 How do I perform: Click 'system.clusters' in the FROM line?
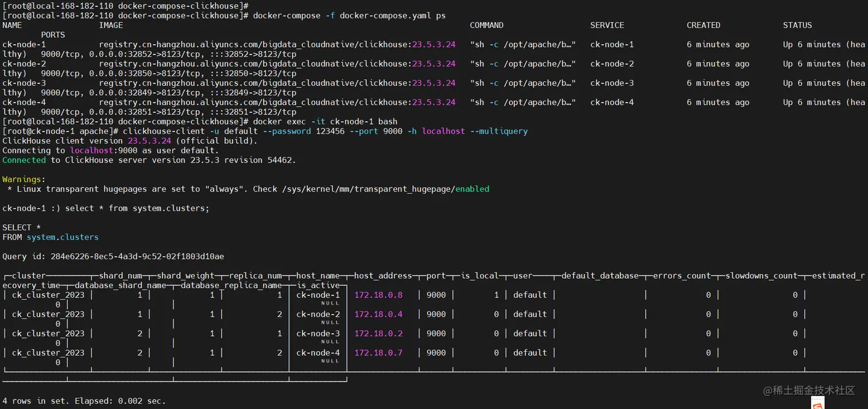pos(63,237)
